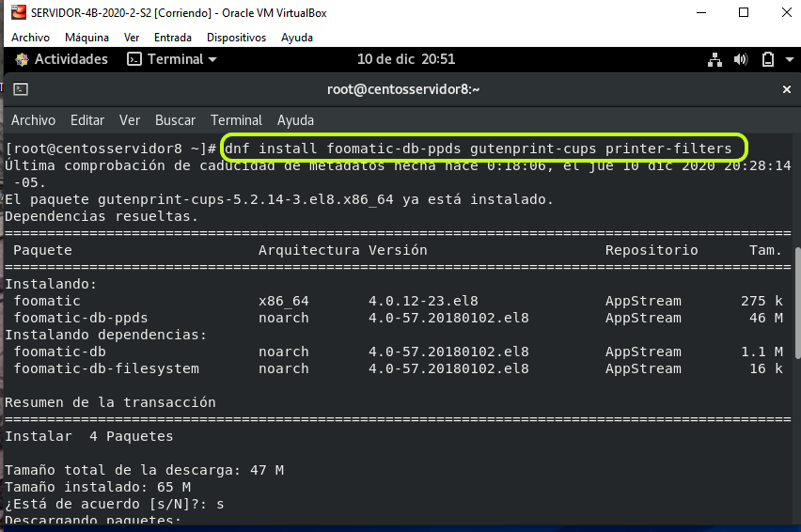Viewport: 801px width, 532px height.
Task: Open the terminal's Terminal menu
Action: click(x=236, y=120)
